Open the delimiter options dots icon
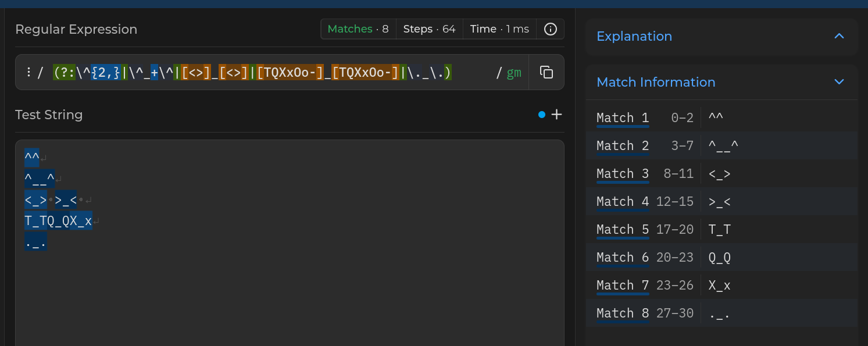 pyautogui.click(x=28, y=72)
